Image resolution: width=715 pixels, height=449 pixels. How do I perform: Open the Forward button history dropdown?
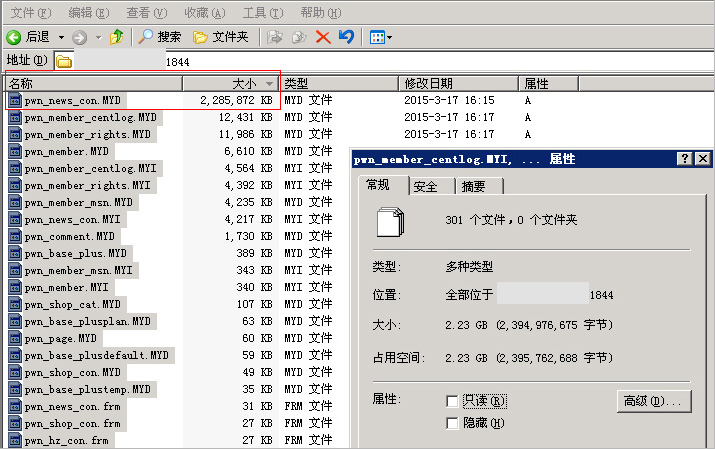[98, 37]
